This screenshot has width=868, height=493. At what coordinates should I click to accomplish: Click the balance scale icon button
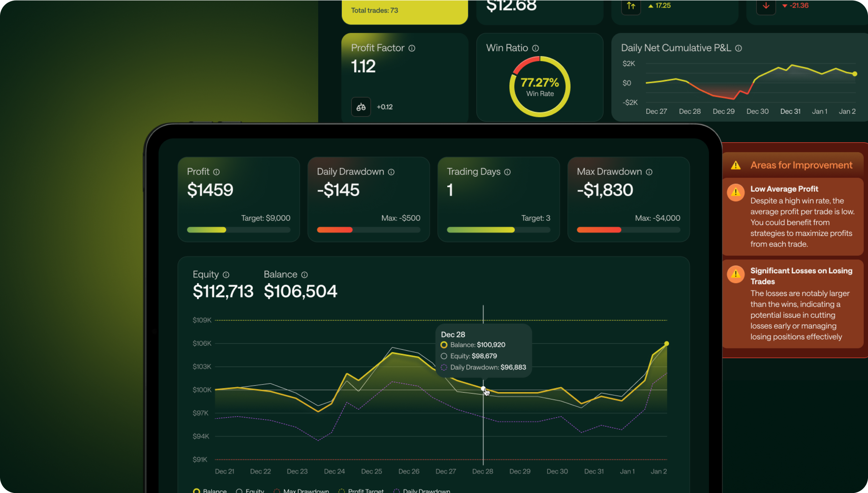(x=361, y=107)
